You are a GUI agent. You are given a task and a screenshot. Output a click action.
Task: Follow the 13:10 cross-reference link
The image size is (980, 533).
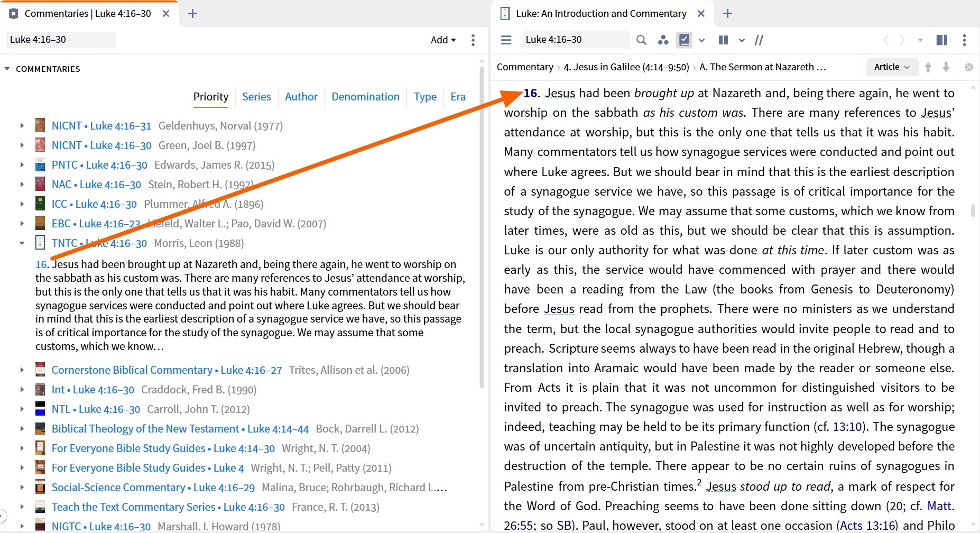click(x=847, y=427)
